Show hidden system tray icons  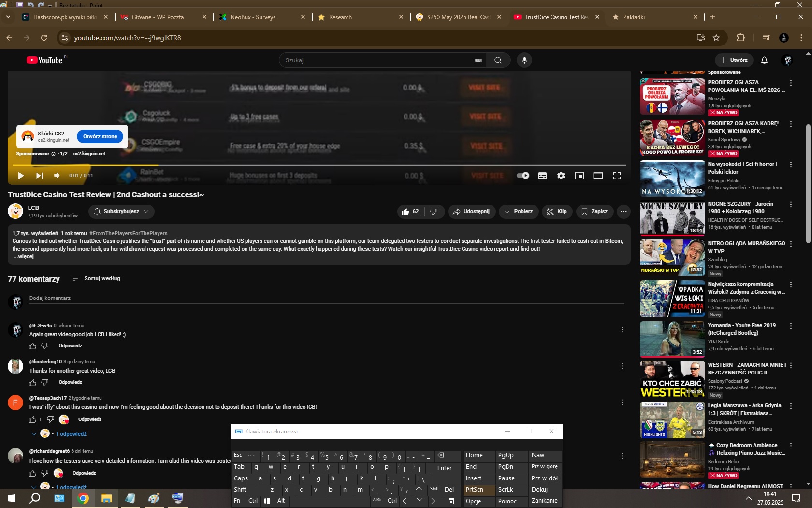[748, 498]
